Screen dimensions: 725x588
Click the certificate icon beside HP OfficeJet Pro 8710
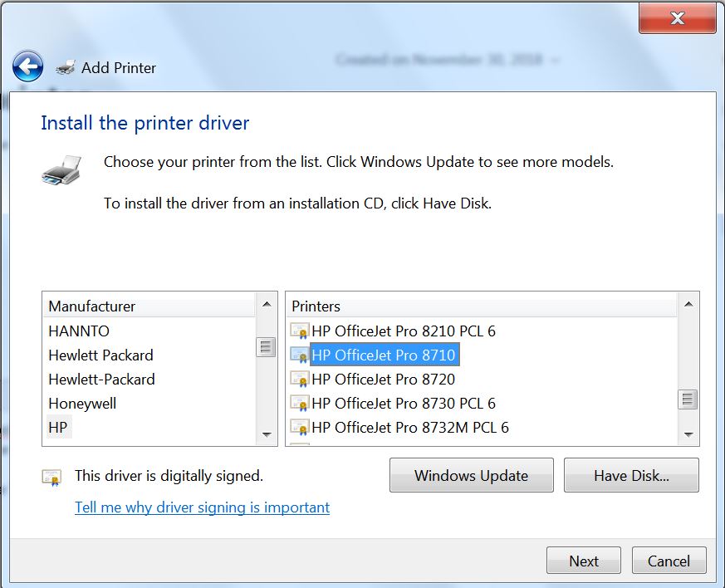coord(299,355)
